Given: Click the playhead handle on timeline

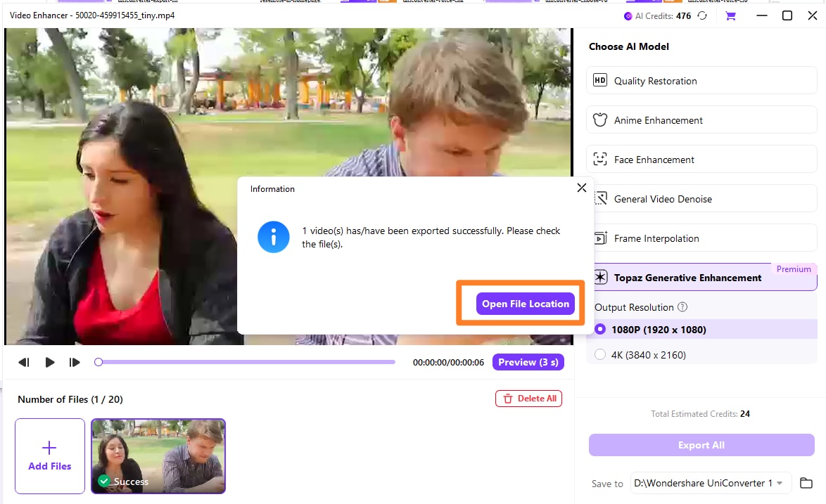Looking at the screenshot, I should [99, 362].
